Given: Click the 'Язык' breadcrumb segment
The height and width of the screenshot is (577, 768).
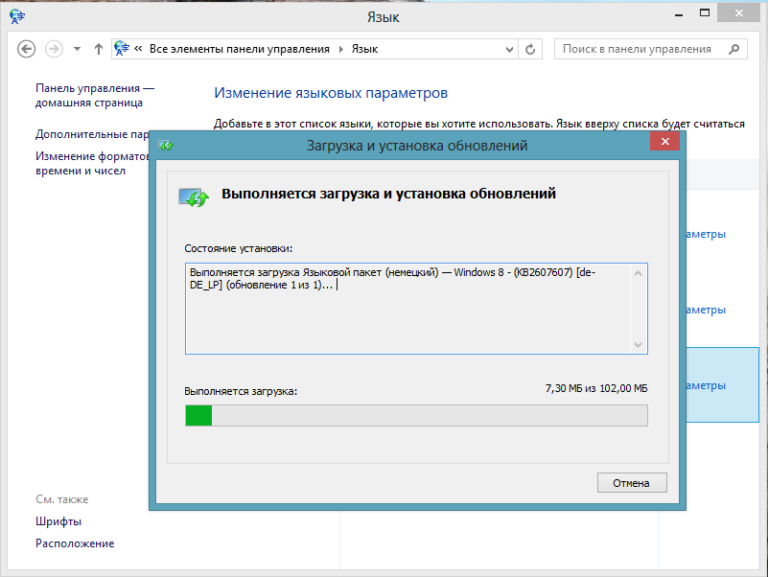Looking at the screenshot, I should [x=364, y=49].
